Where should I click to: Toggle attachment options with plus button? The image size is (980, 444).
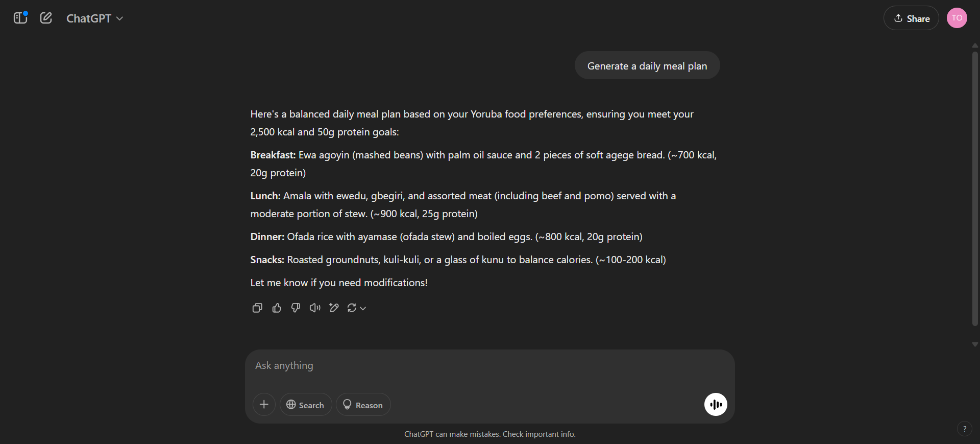pos(264,404)
